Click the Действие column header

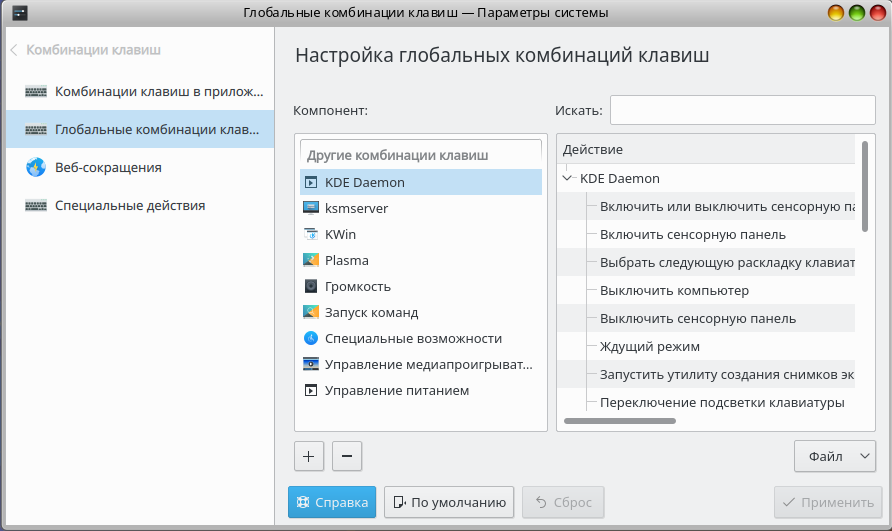[x=706, y=150]
